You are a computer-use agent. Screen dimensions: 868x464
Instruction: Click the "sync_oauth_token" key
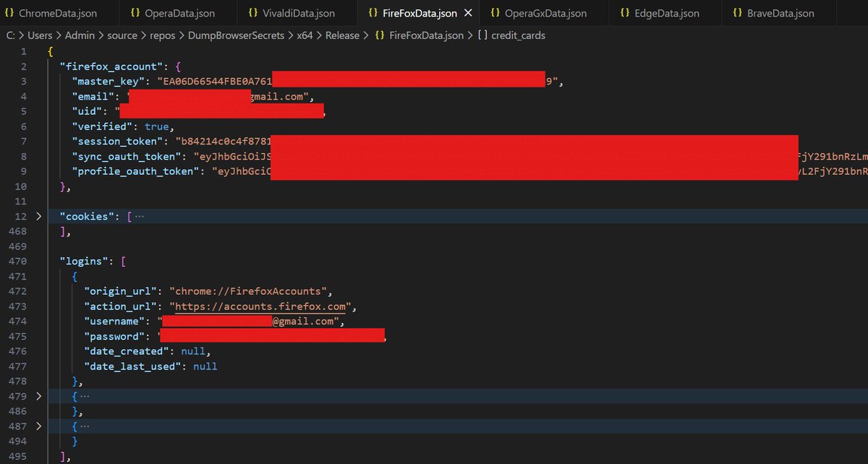pyautogui.click(x=127, y=157)
